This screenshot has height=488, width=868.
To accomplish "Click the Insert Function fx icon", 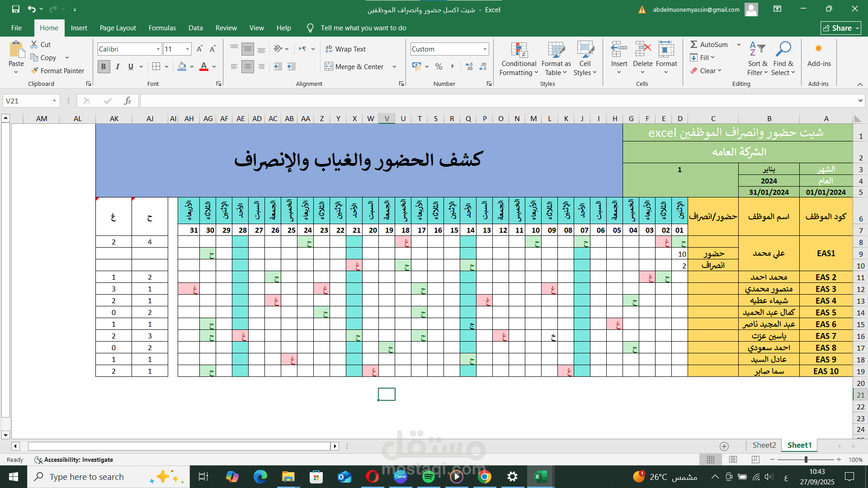I will pos(127,101).
